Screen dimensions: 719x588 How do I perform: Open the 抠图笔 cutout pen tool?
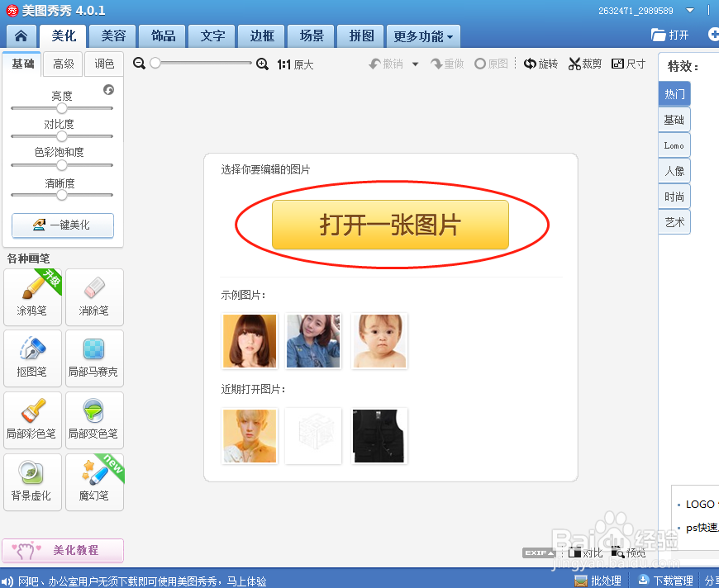coord(32,358)
